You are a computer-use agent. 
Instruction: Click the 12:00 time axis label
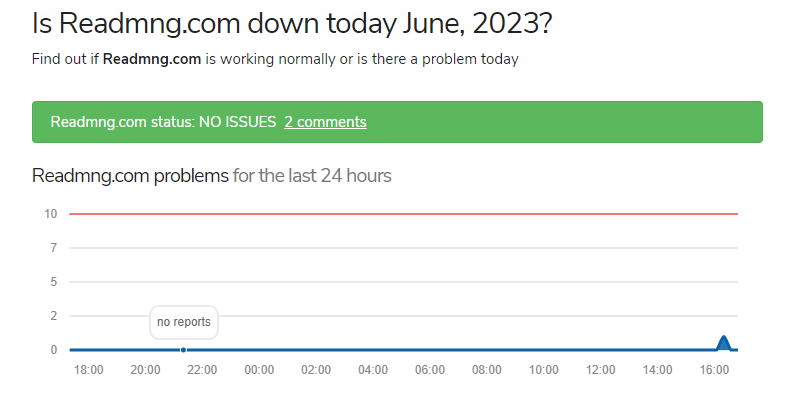pyautogui.click(x=601, y=370)
